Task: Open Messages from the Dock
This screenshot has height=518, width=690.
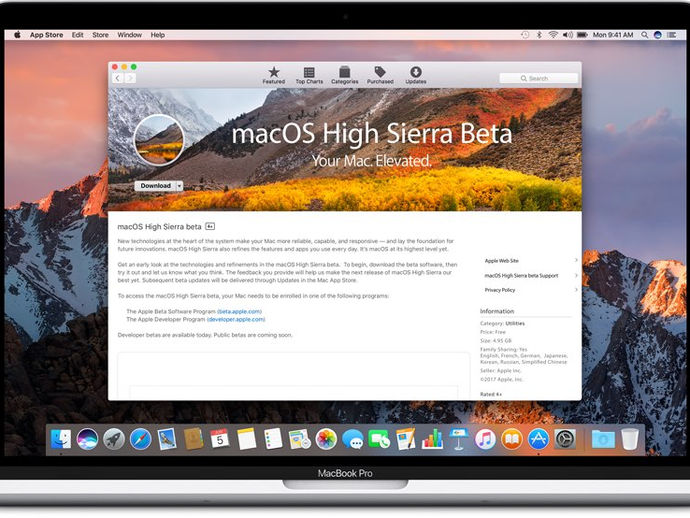Action: tap(353, 439)
